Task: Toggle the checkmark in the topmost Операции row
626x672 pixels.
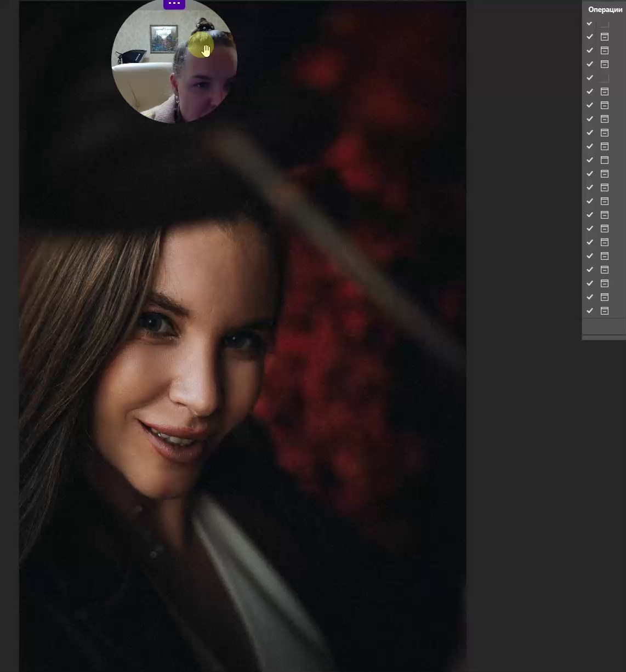Action: 590,24
